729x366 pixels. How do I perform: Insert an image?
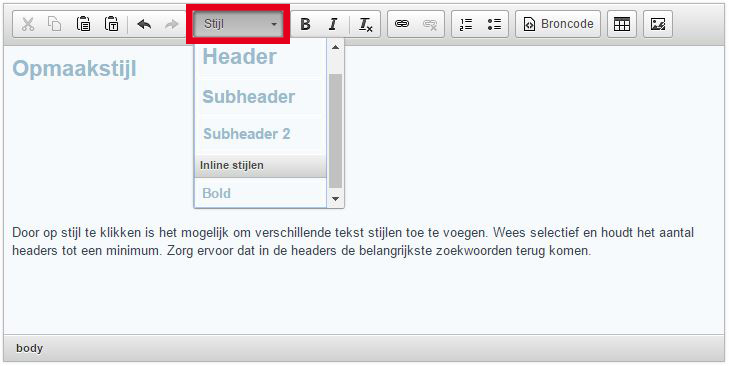click(x=658, y=24)
